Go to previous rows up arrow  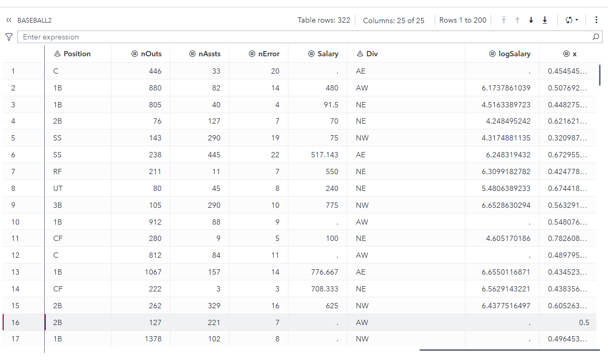(517, 21)
